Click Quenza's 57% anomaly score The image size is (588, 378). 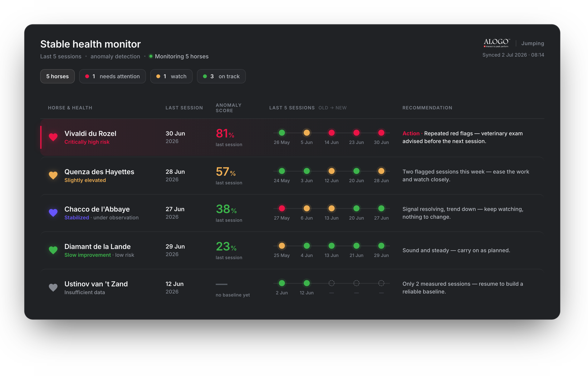(226, 172)
